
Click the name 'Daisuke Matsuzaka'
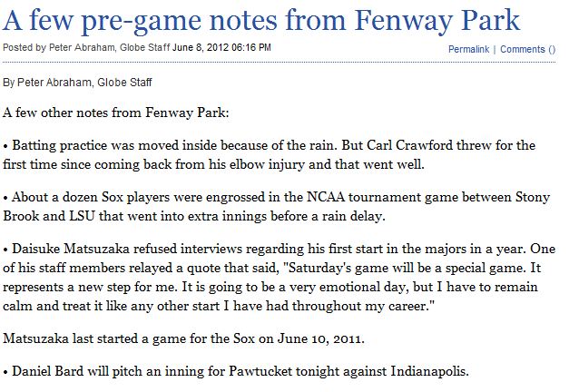pos(71,249)
